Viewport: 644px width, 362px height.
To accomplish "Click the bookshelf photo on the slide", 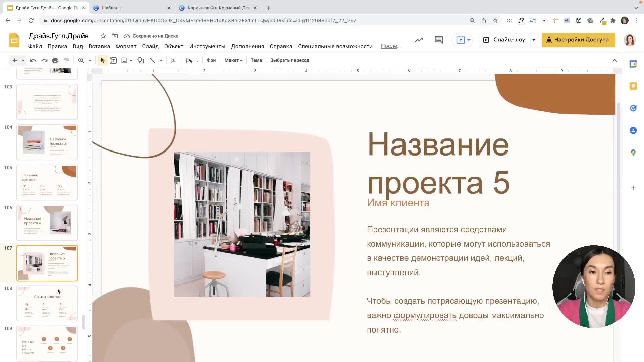I will tap(242, 224).
